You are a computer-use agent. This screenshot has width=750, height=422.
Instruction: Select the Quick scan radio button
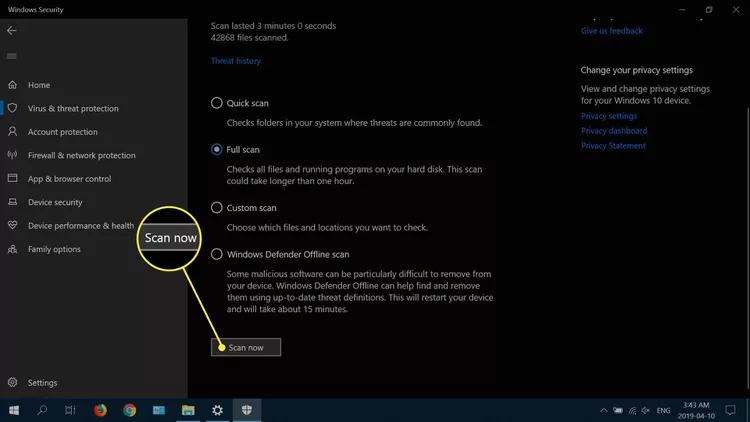pos(217,103)
